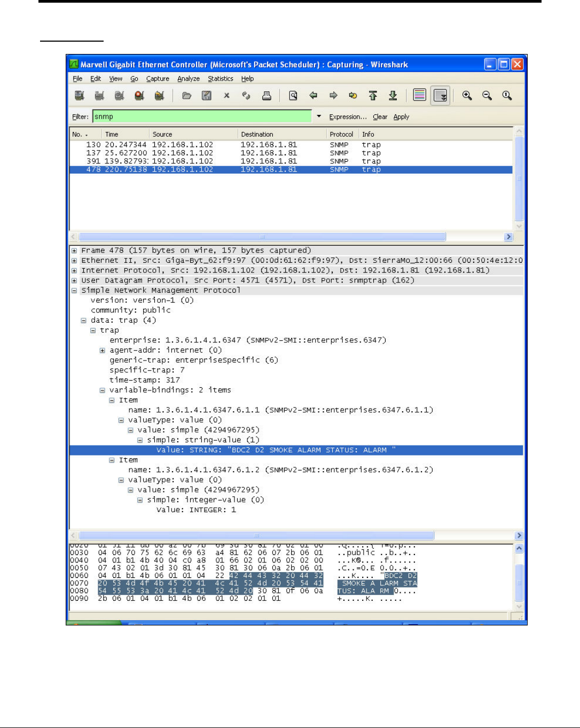Image resolution: width=580 pixels, height=728 pixels.
Task: Zoom out toolbar icon
Action: [487, 96]
